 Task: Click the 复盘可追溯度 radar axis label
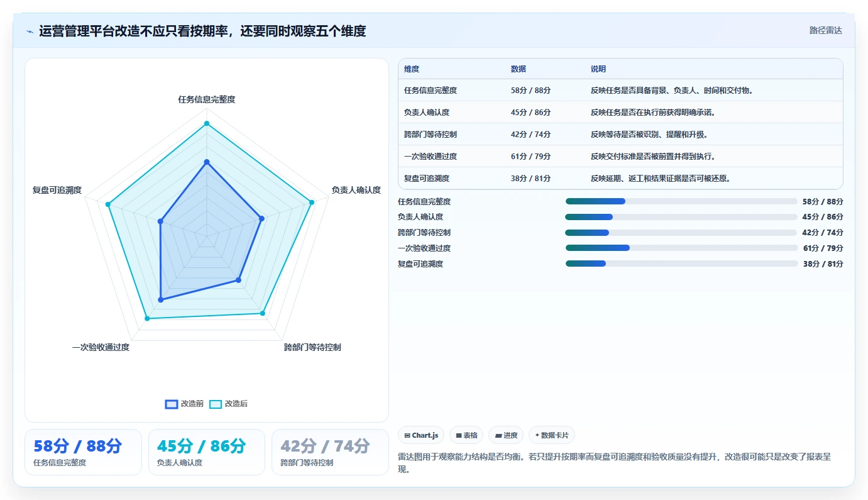coord(57,190)
